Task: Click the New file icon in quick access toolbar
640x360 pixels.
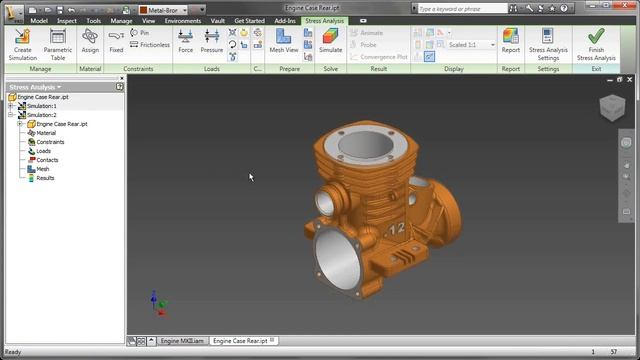Action: (x=33, y=10)
